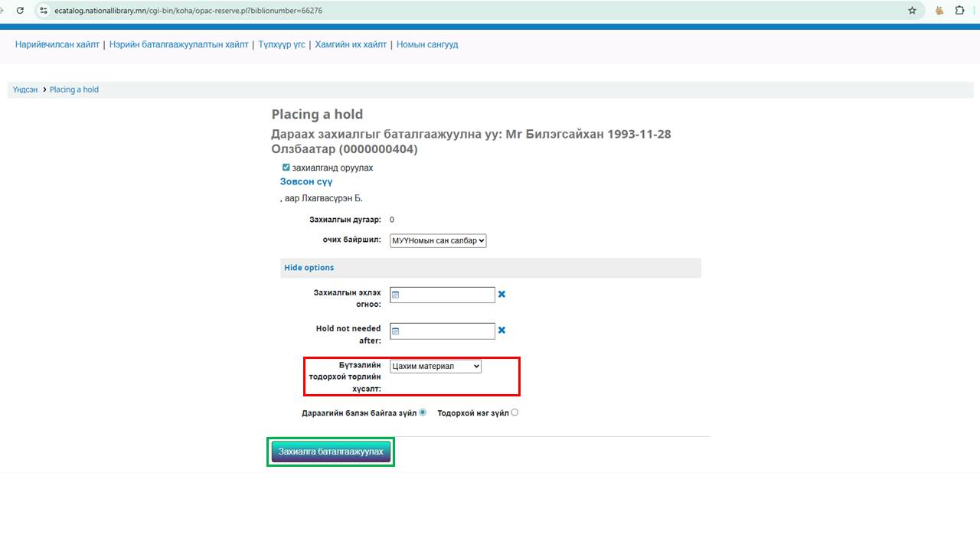Go to Номын сангууд menu item
The image size is (980, 551).
[427, 44]
